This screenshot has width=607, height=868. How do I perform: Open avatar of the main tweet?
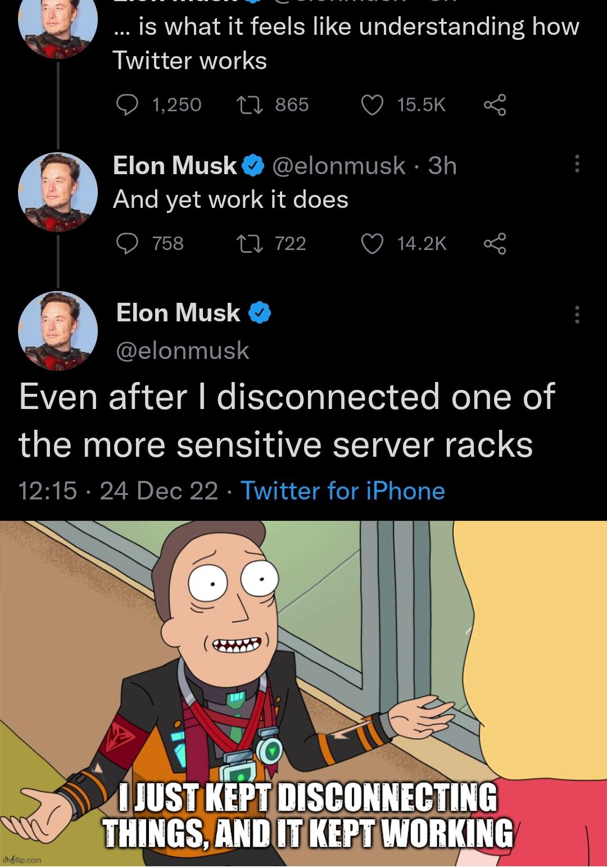click(58, 330)
